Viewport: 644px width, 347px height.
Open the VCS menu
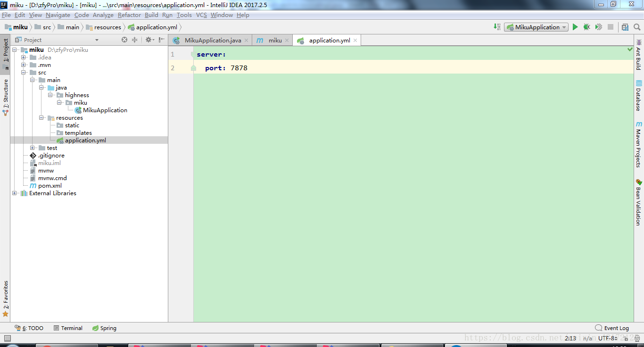(x=201, y=15)
